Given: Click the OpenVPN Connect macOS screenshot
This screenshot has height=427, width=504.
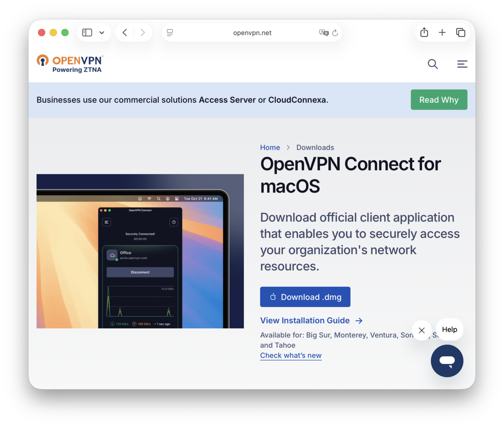Looking at the screenshot, I should click(x=140, y=251).
